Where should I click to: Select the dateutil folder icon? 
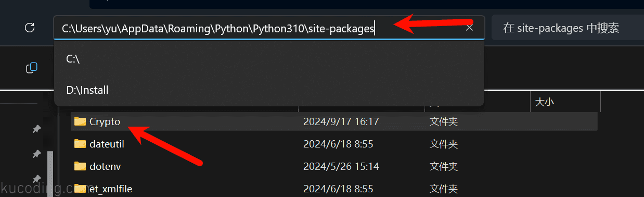80,144
